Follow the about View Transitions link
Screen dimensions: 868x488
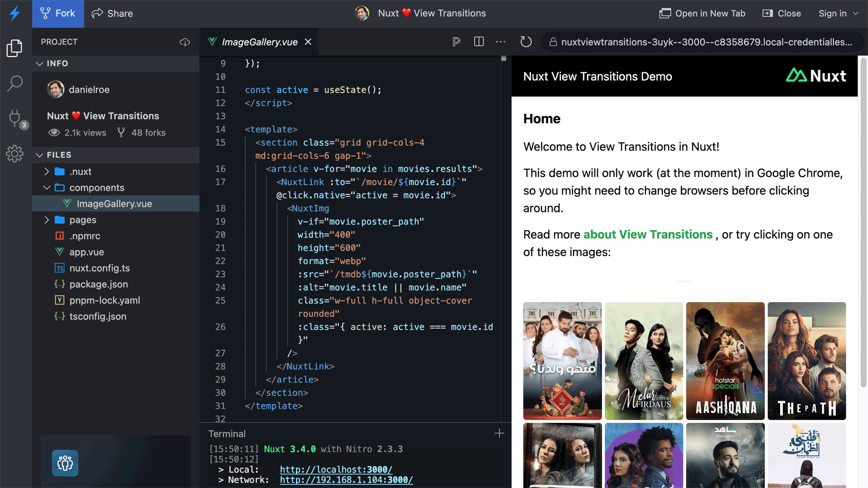[x=648, y=235]
